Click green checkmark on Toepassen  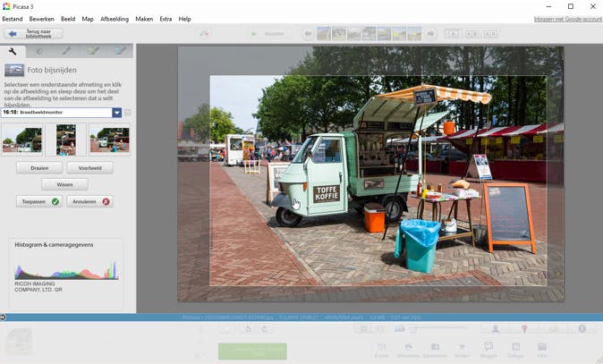coord(55,202)
